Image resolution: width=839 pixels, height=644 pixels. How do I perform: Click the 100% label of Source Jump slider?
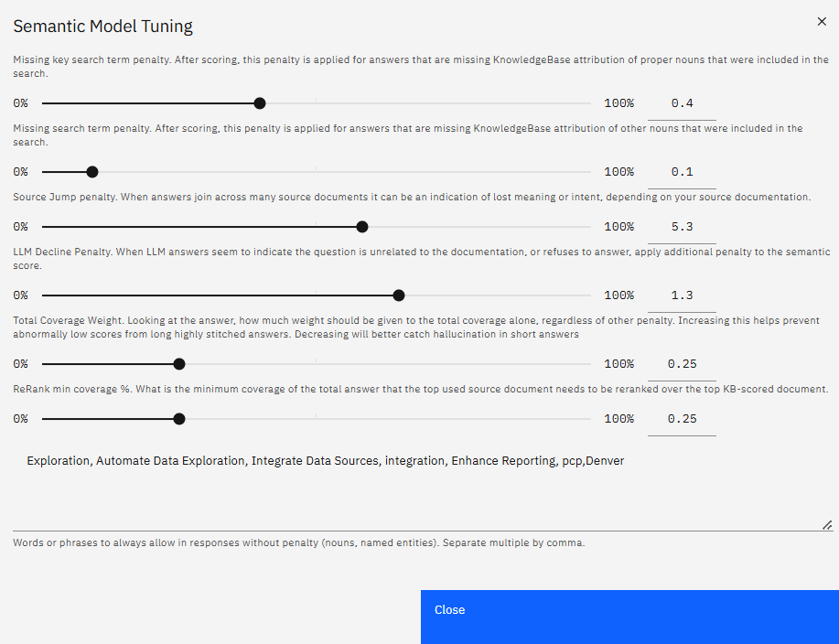[619, 227]
